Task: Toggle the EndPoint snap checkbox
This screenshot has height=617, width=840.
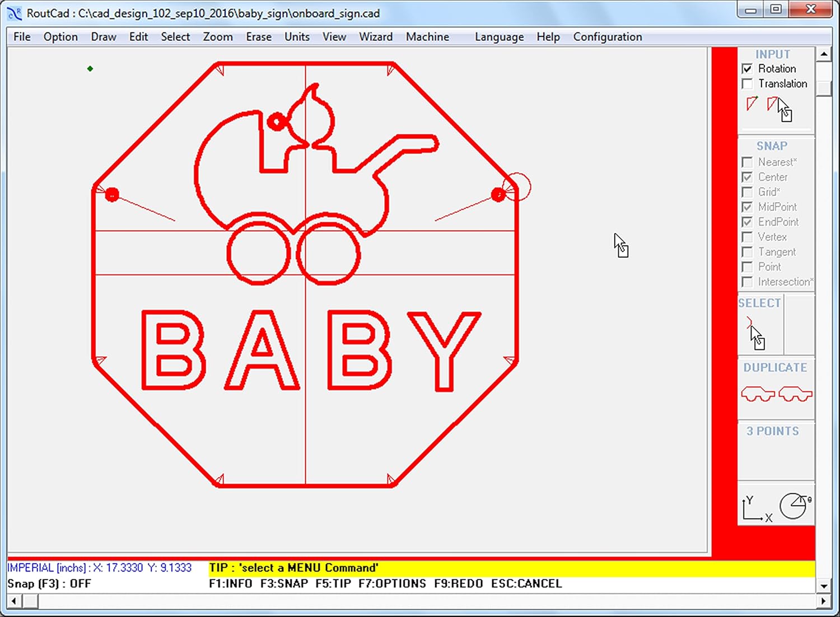Action: point(747,222)
